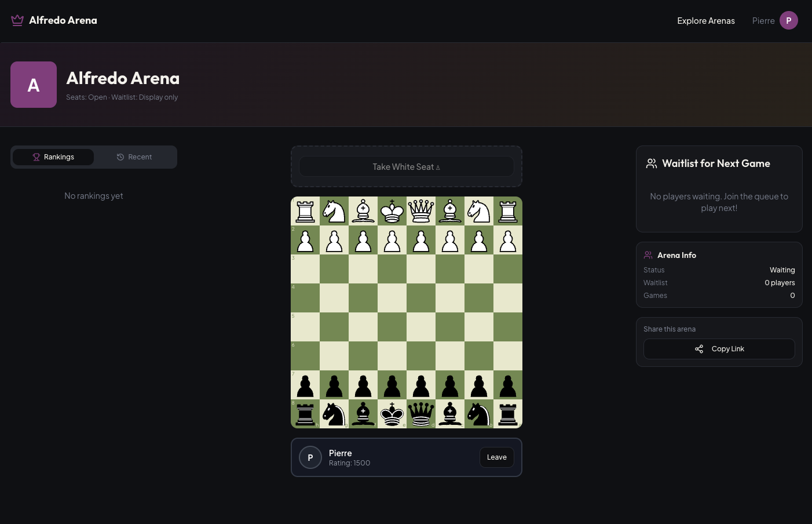The width and height of the screenshot is (812, 524).
Task: Leave the seat as Pierre
Action: point(496,457)
